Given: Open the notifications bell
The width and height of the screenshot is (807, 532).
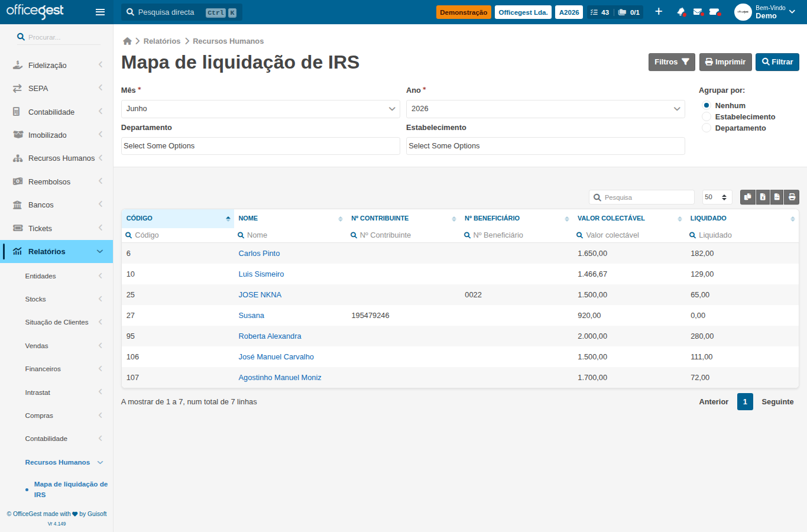Looking at the screenshot, I should click(681, 12).
